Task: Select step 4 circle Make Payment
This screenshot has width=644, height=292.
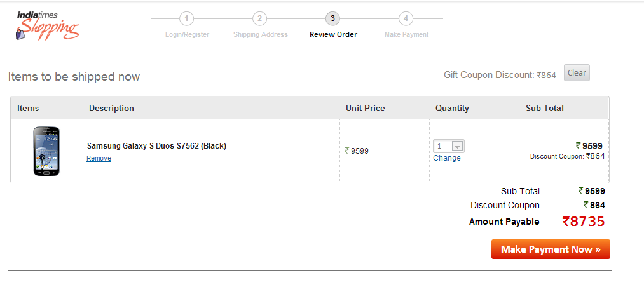Action: pyautogui.click(x=406, y=18)
